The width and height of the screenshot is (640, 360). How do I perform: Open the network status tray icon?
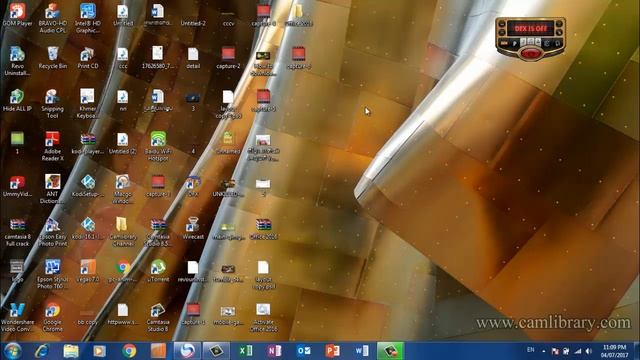click(x=578, y=351)
